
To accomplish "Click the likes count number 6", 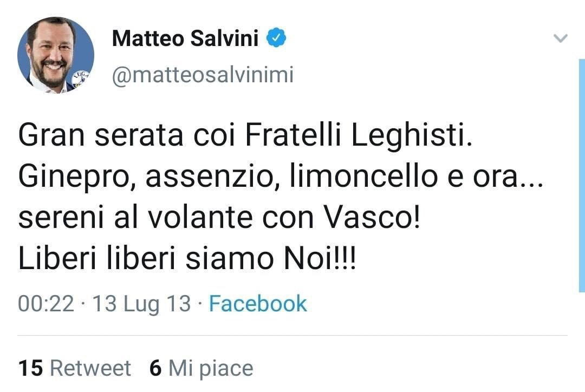I will point(155,368).
